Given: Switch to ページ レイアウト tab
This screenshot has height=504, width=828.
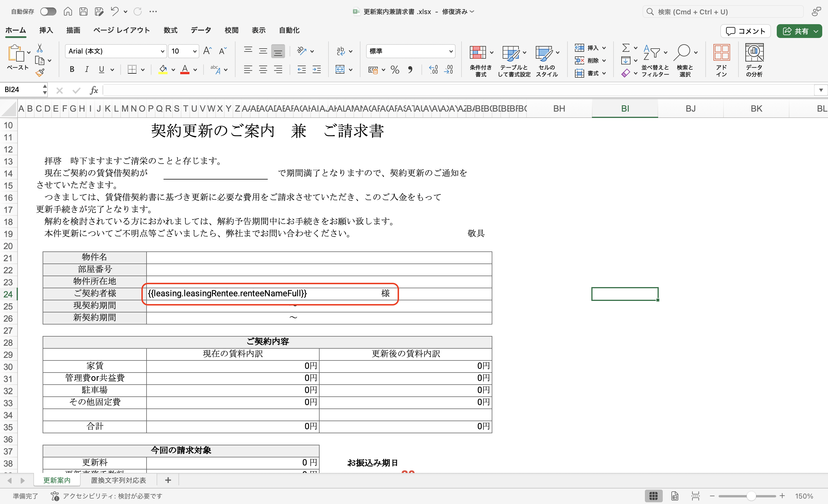Looking at the screenshot, I should pyautogui.click(x=122, y=30).
